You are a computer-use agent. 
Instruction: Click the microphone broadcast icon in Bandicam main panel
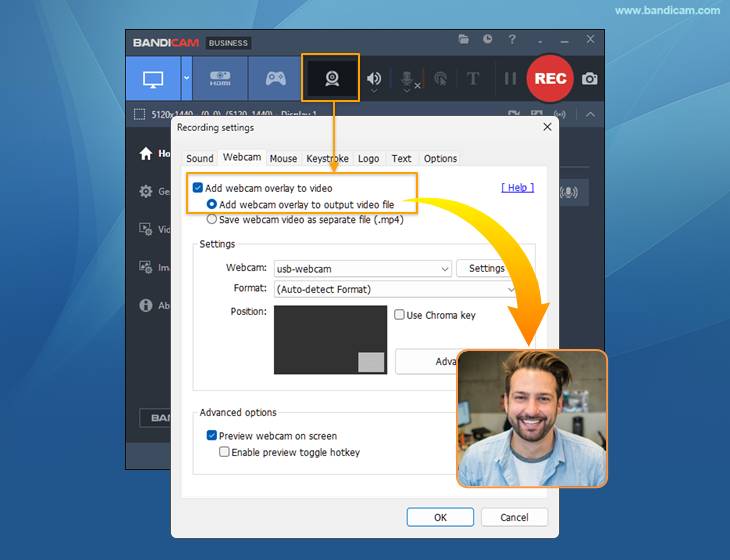click(x=569, y=192)
